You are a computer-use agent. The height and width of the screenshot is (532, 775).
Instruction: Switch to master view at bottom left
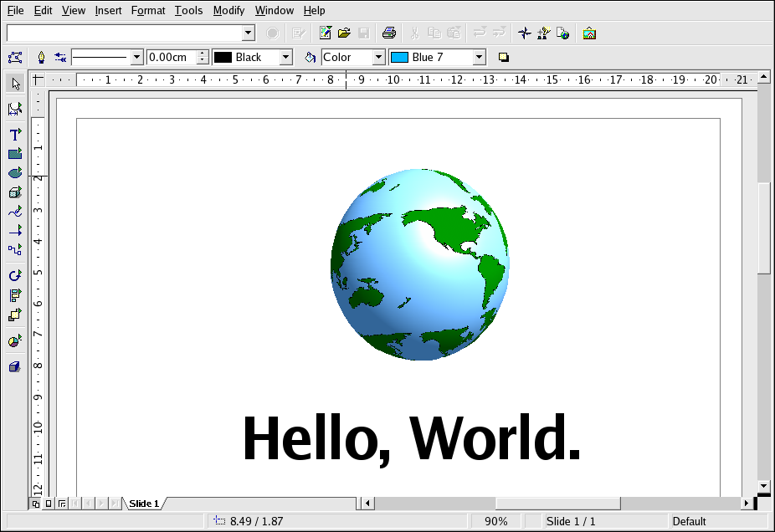pos(49,504)
